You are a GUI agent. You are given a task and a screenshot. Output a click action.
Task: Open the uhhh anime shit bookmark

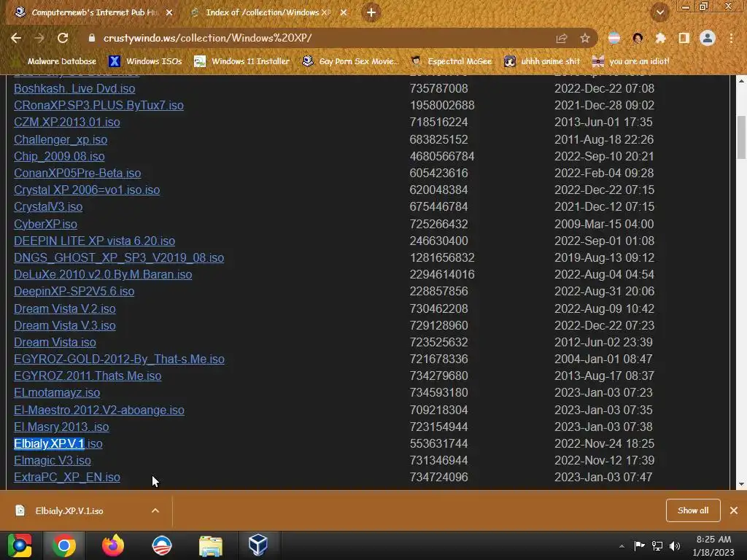[543, 61]
